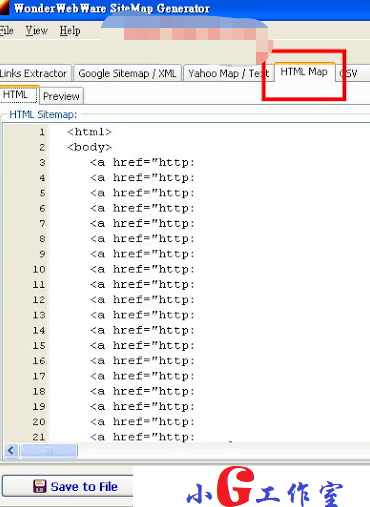
Task: Open the File menu
Action: 6,31
